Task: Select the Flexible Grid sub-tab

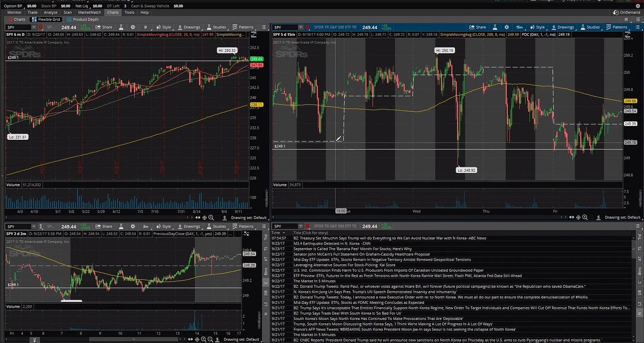Action: 45,20
